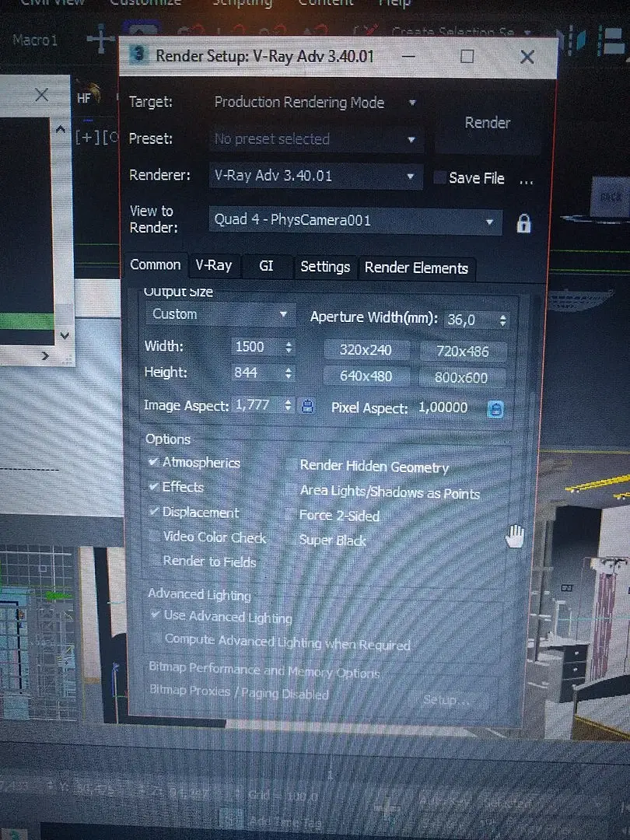Viewport: 630px width, 840px height.
Task: Uncheck the Effects option
Action: click(154, 486)
